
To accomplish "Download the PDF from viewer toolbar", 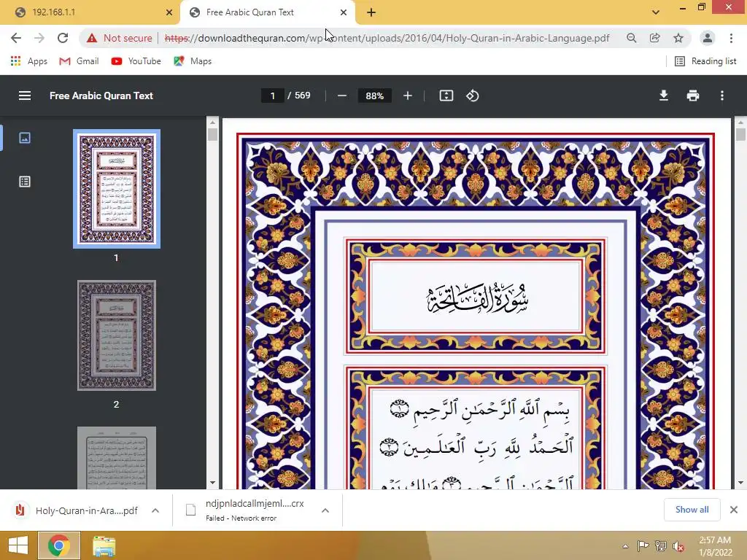I will 664,96.
